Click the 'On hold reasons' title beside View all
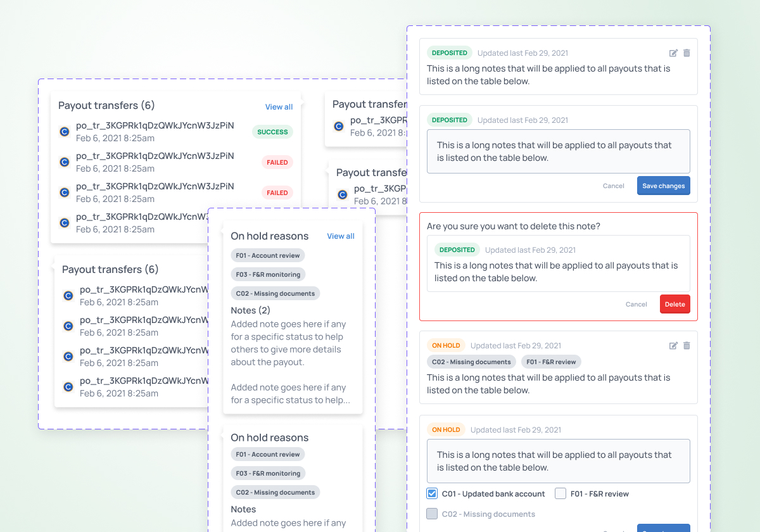This screenshot has height=532, width=760. (x=270, y=236)
